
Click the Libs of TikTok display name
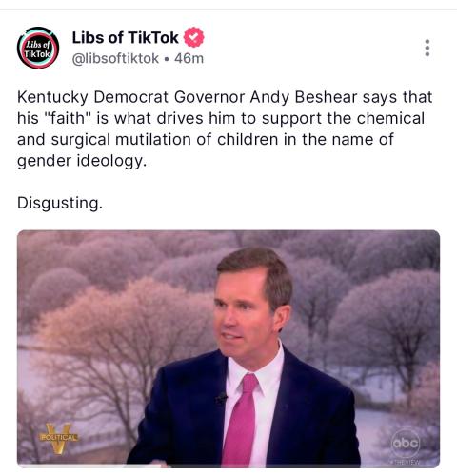[x=125, y=37]
